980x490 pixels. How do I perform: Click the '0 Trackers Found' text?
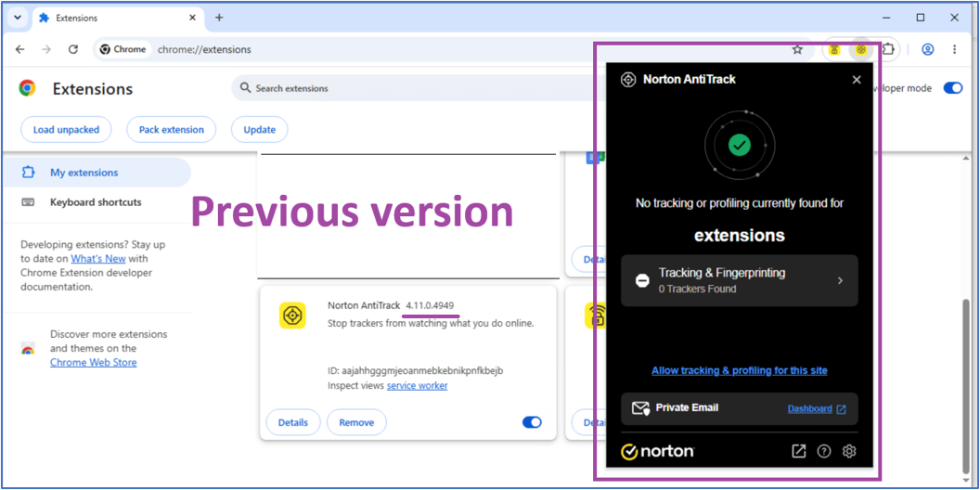(698, 289)
